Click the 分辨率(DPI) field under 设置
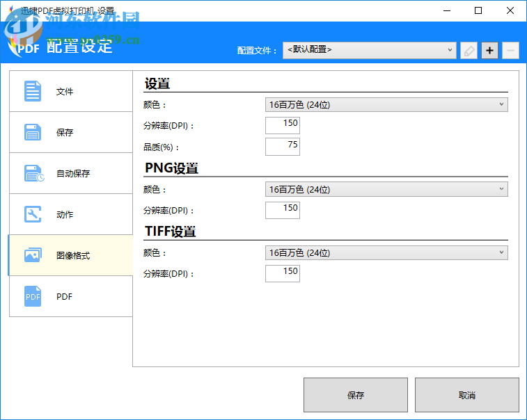Image resolution: width=527 pixels, height=420 pixels. pyautogui.click(x=283, y=125)
